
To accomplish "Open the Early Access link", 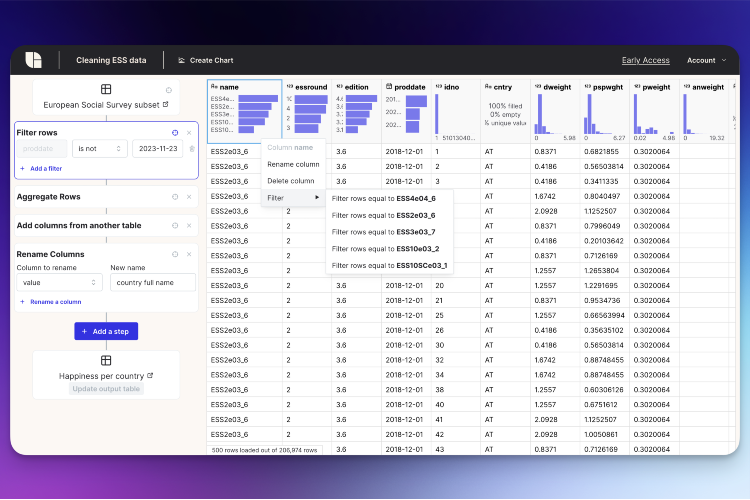I will coord(645,60).
